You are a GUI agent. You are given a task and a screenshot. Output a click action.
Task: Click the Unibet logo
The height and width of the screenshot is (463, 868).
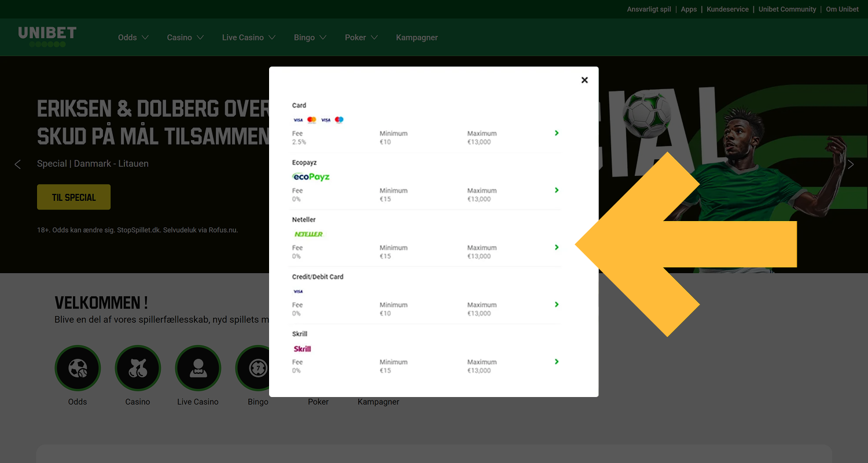click(x=47, y=36)
